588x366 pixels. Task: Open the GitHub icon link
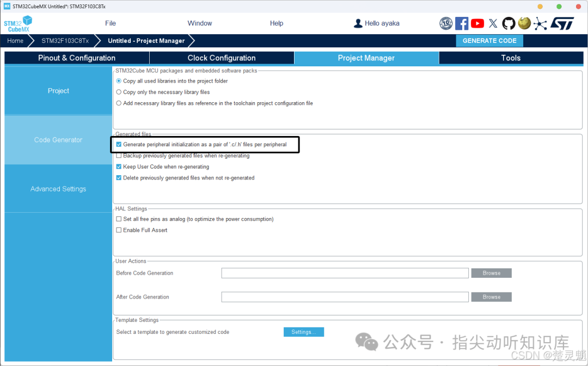click(x=509, y=23)
